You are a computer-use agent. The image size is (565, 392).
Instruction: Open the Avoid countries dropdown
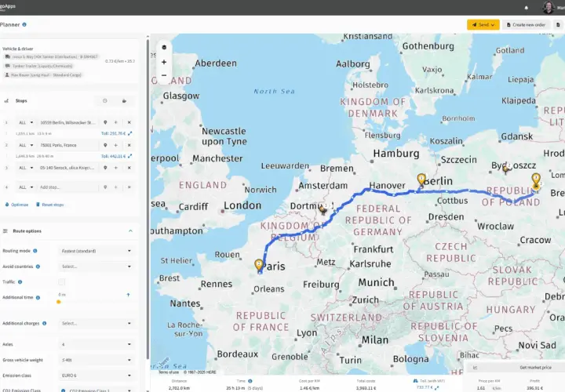coord(97,267)
